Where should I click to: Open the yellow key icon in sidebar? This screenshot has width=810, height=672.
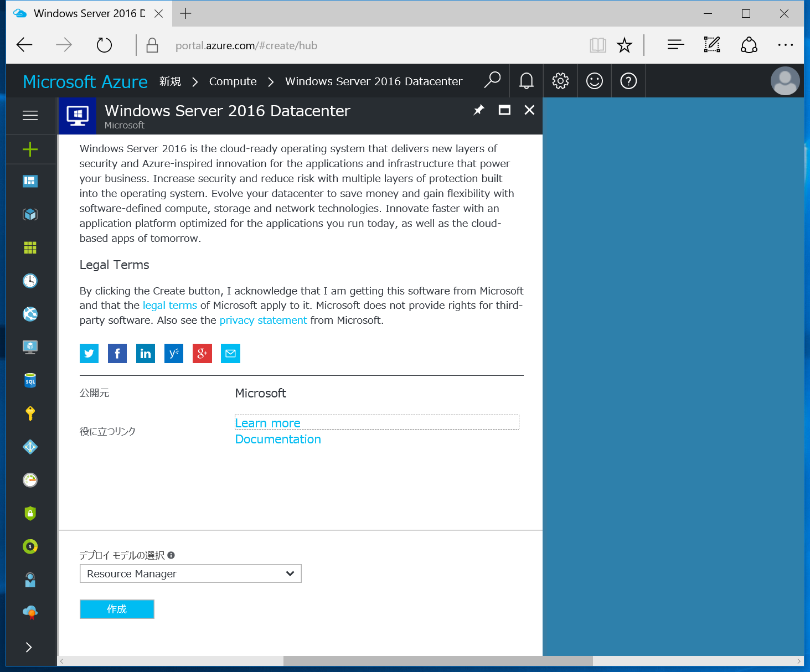tap(30, 413)
